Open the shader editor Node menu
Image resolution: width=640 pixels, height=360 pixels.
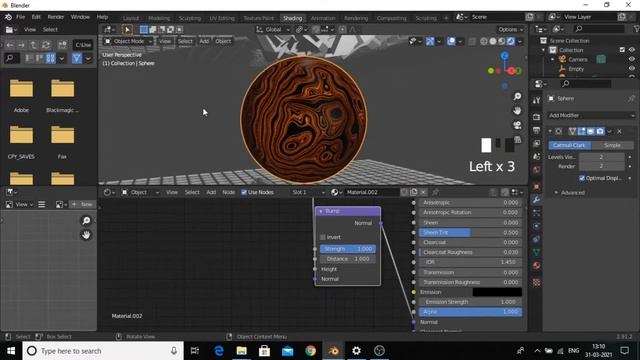[x=229, y=192]
